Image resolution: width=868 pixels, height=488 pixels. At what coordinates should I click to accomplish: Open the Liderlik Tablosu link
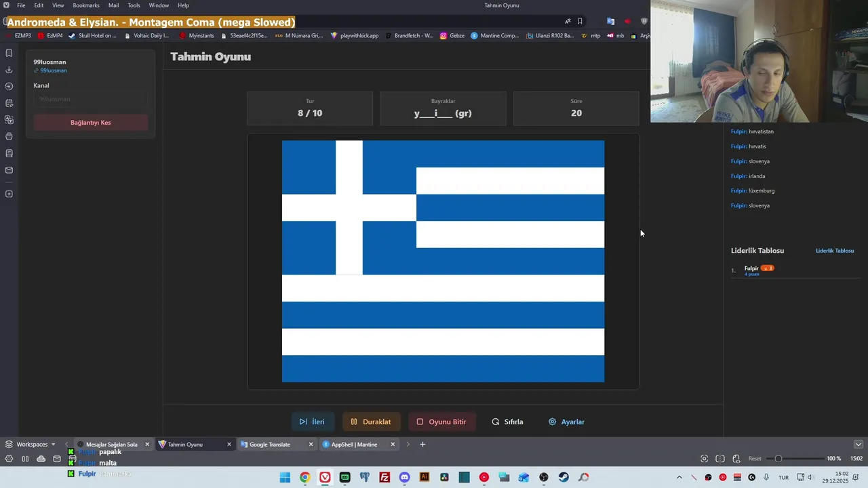pos(835,251)
